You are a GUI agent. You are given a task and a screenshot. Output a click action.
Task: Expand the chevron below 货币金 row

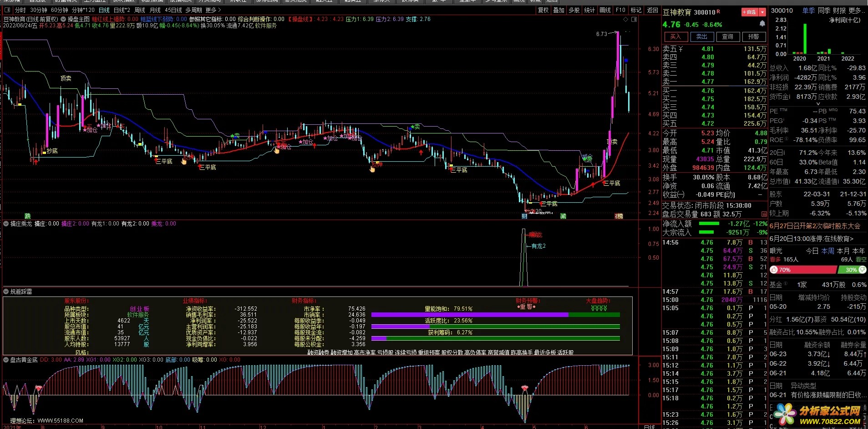click(x=818, y=104)
